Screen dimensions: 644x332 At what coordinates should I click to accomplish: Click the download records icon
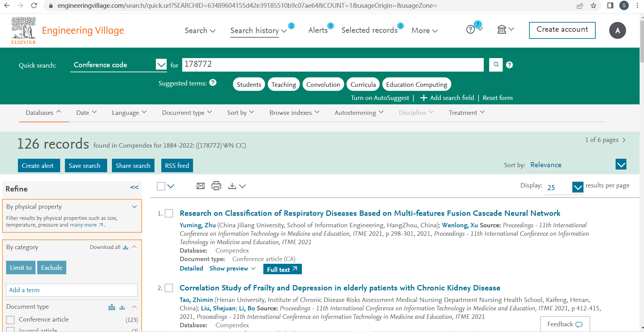[232, 186]
